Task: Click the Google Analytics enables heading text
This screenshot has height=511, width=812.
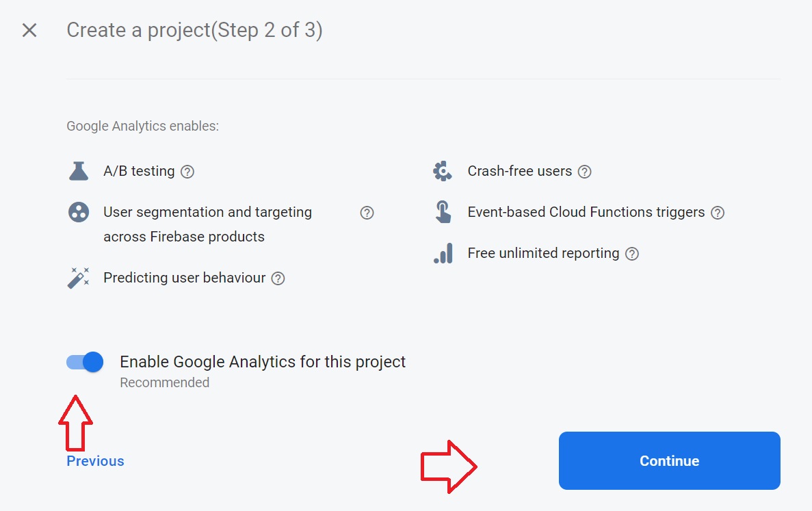Action: tap(142, 127)
